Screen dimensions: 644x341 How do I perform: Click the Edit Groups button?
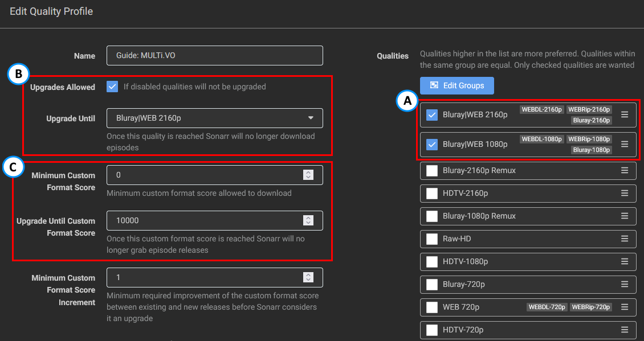(x=457, y=85)
